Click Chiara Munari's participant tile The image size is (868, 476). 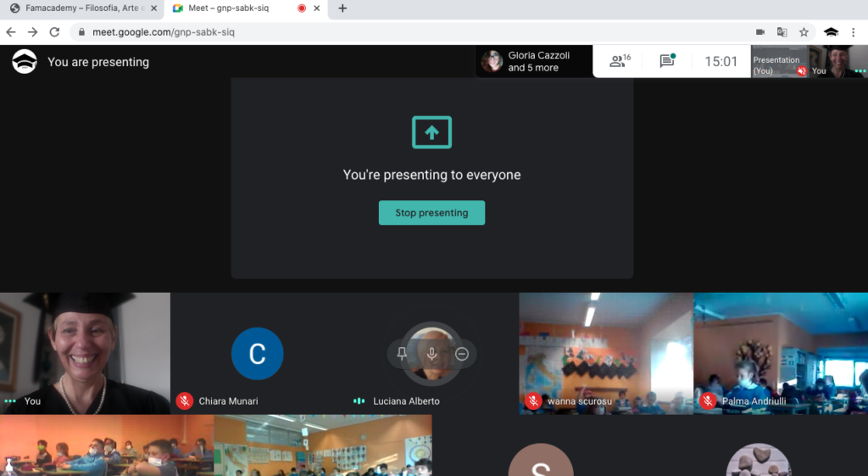pyautogui.click(x=258, y=353)
